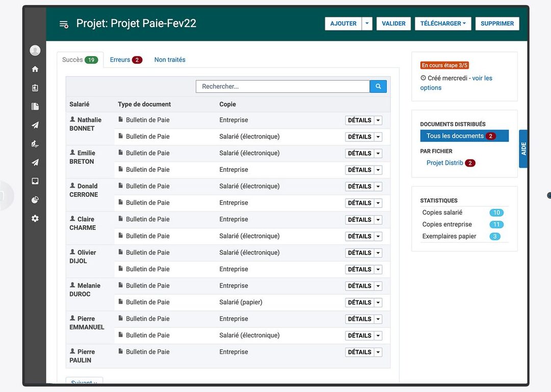Screen dimensions: 551x392
Task: Open DÉTAILS for Donald CERRONE Entreprise row
Action: [360, 203]
